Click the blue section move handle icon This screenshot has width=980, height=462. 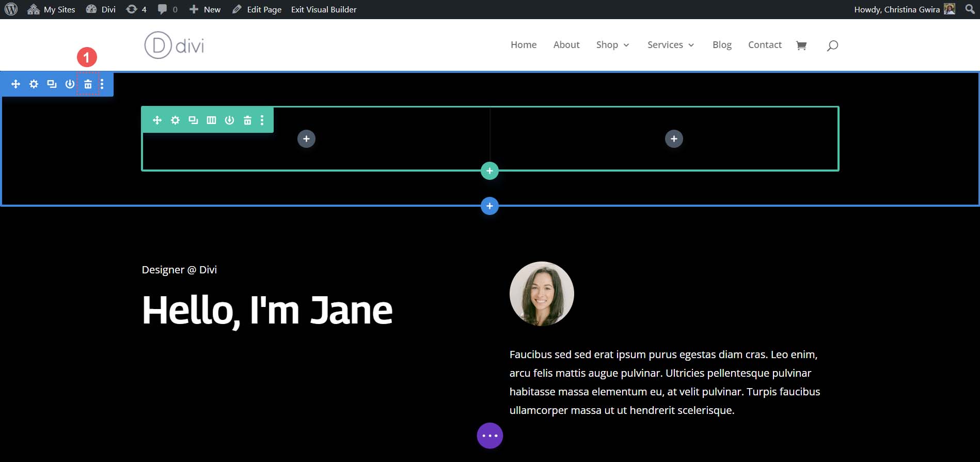click(15, 84)
